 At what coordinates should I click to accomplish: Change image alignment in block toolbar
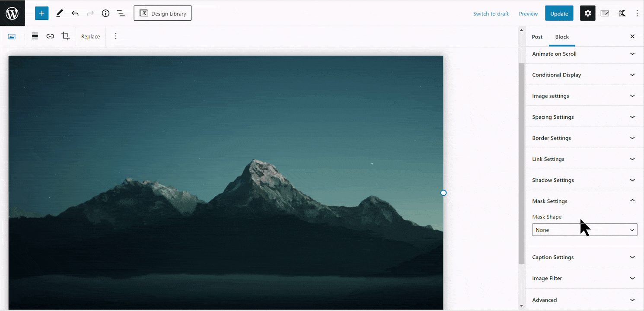coord(35,36)
